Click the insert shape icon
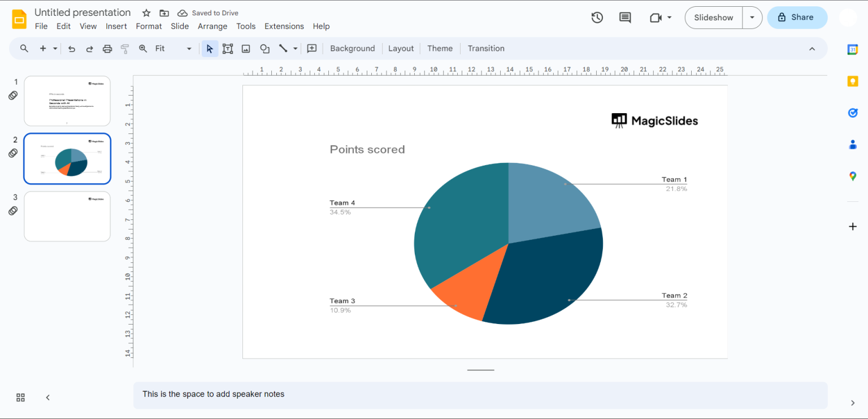This screenshot has height=419, width=868. (x=264, y=49)
